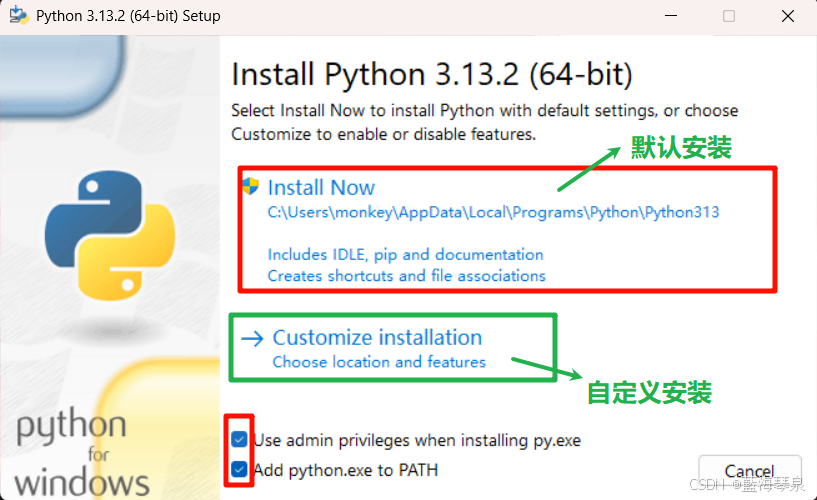Close the Python Setup window
This screenshot has width=817, height=500.
click(788, 16)
